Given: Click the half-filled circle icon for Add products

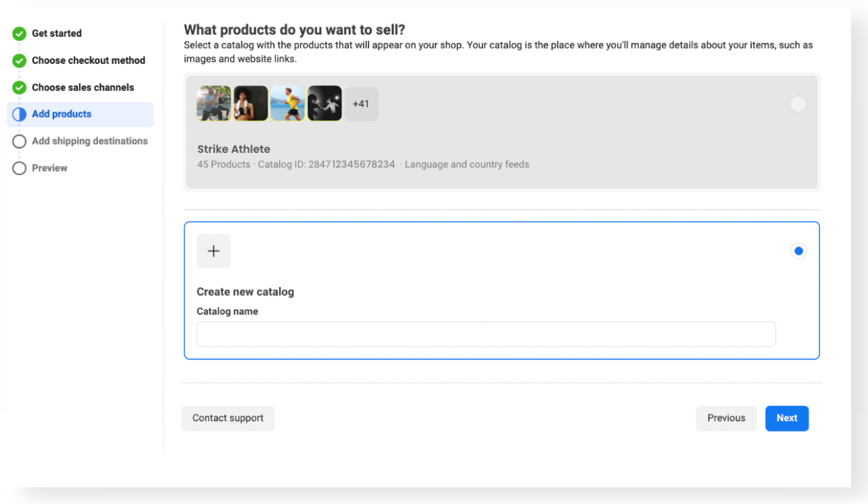Looking at the screenshot, I should point(19,115).
